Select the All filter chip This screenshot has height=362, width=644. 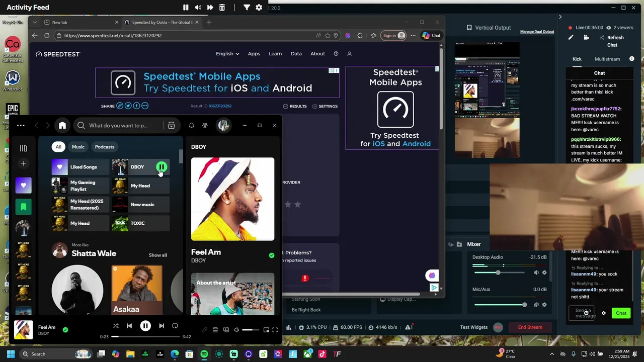pos(58,147)
